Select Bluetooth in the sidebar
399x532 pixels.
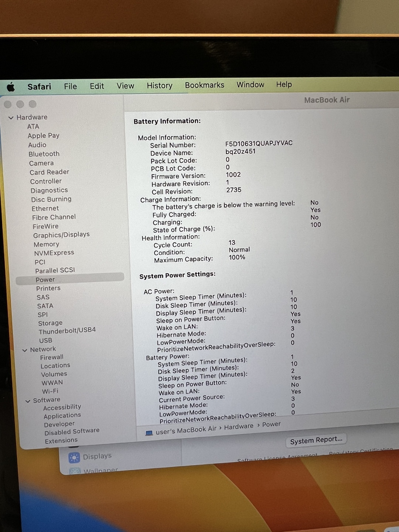click(44, 154)
